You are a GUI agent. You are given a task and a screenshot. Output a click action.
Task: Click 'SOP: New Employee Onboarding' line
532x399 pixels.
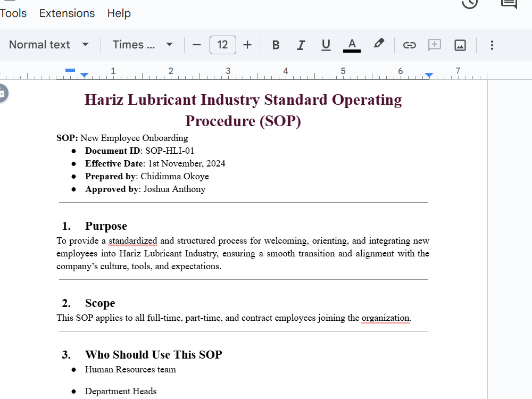(x=122, y=138)
